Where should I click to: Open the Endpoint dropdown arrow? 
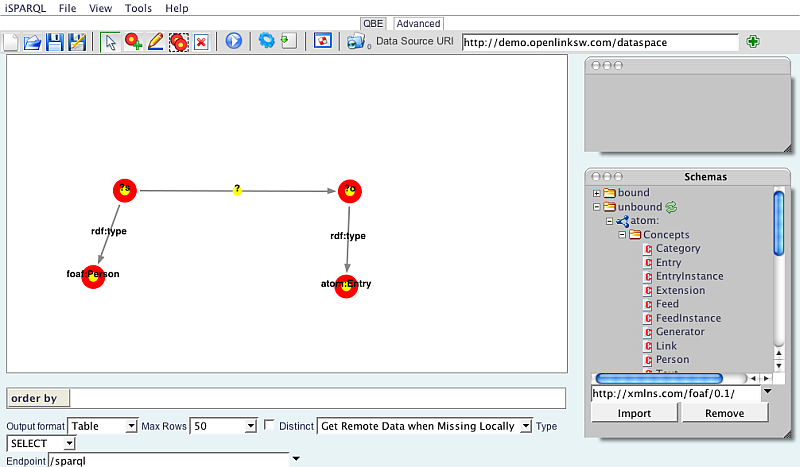point(296,459)
